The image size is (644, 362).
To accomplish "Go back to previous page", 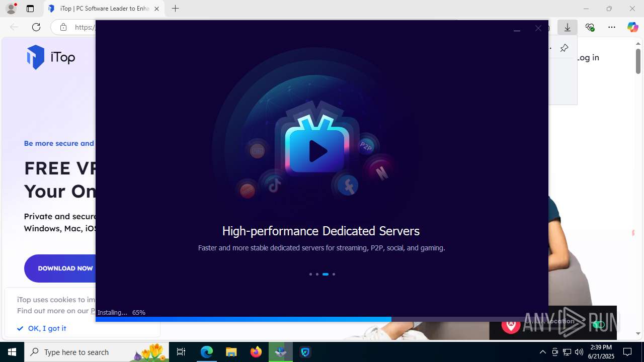I will [14, 27].
